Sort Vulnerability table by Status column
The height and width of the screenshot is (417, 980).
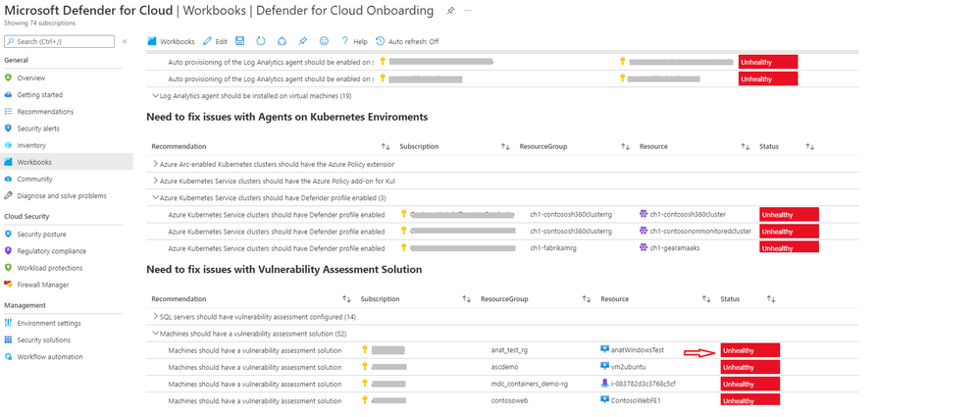(771, 299)
